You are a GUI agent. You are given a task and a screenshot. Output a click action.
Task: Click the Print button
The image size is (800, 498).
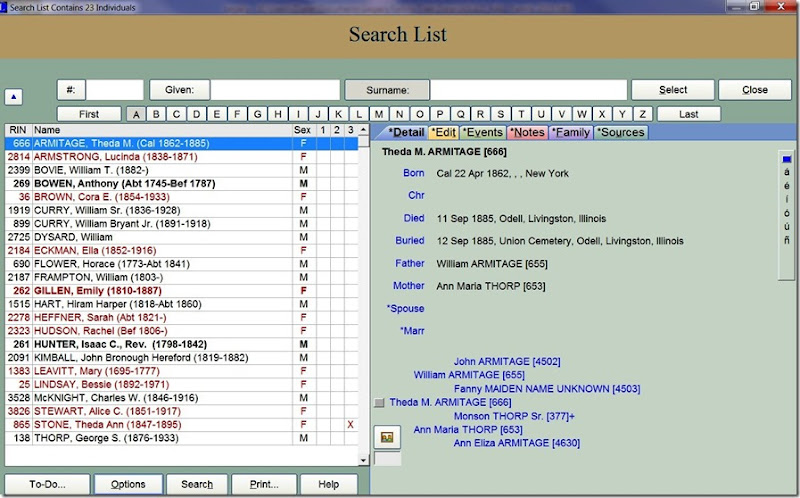[264, 484]
